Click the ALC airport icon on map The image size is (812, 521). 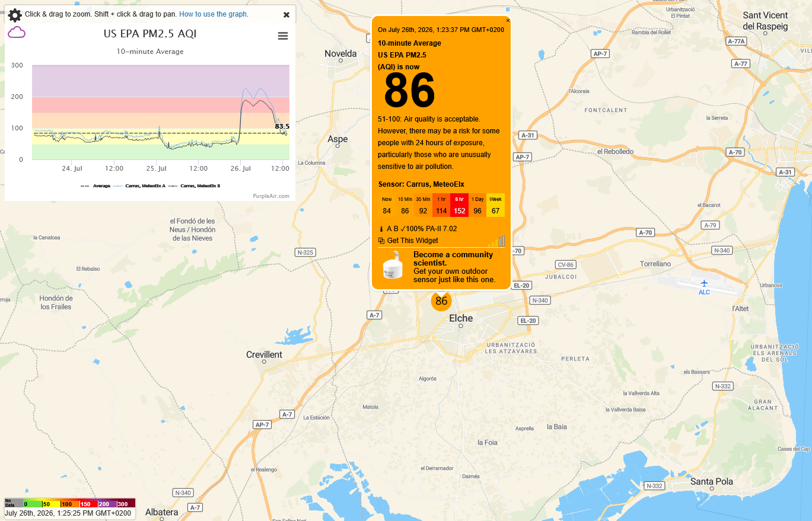[x=704, y=283]
